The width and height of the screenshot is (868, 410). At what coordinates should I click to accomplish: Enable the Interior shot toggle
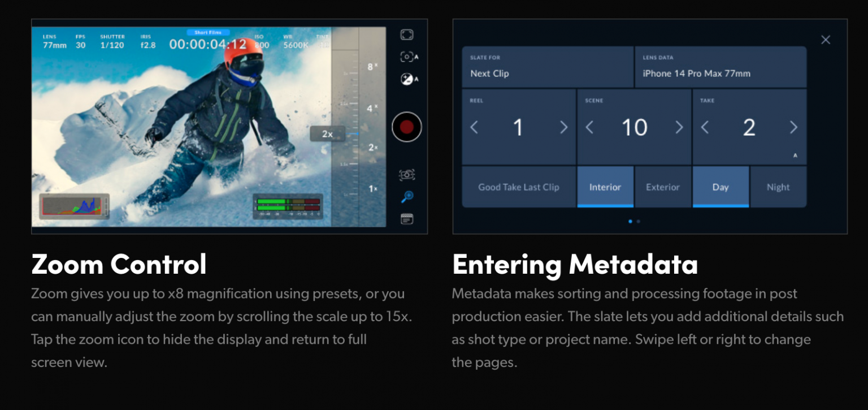[x=605, y=187]
